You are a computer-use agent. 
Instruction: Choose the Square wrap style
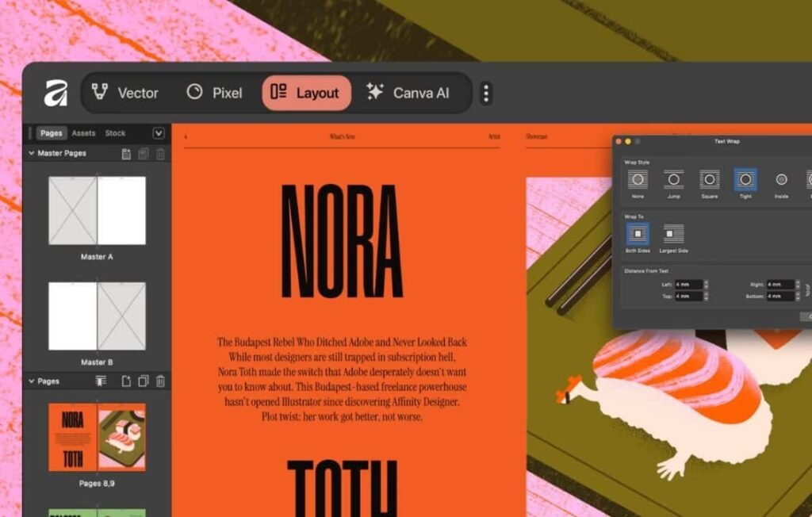click(709, 180)
